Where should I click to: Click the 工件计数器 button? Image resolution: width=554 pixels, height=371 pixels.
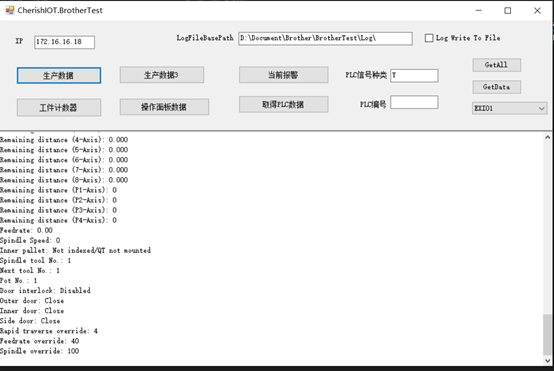(59, 107)
